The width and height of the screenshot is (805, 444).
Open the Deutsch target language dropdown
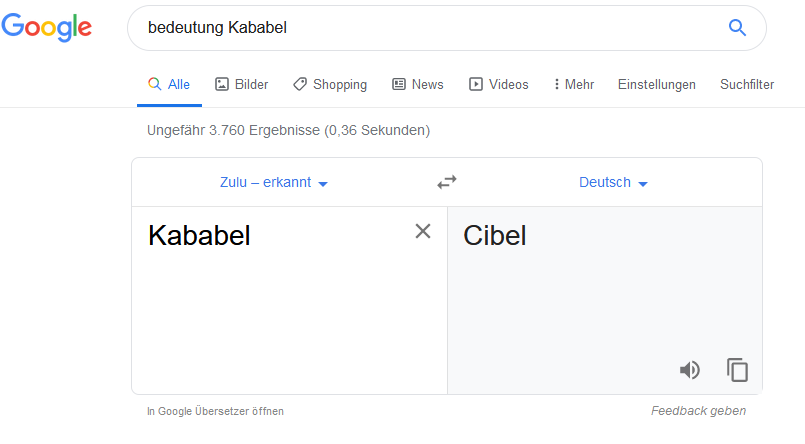pyautogui.click(x=614, y=182)
